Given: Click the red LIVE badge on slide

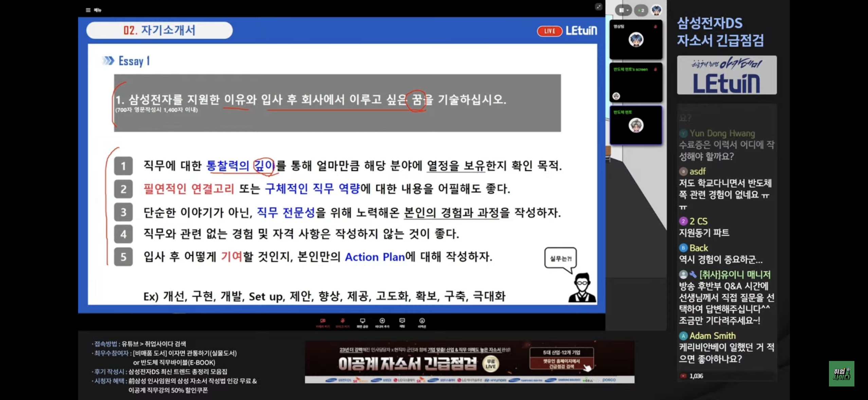Looking at the screenshot, I should pos(549,31).
